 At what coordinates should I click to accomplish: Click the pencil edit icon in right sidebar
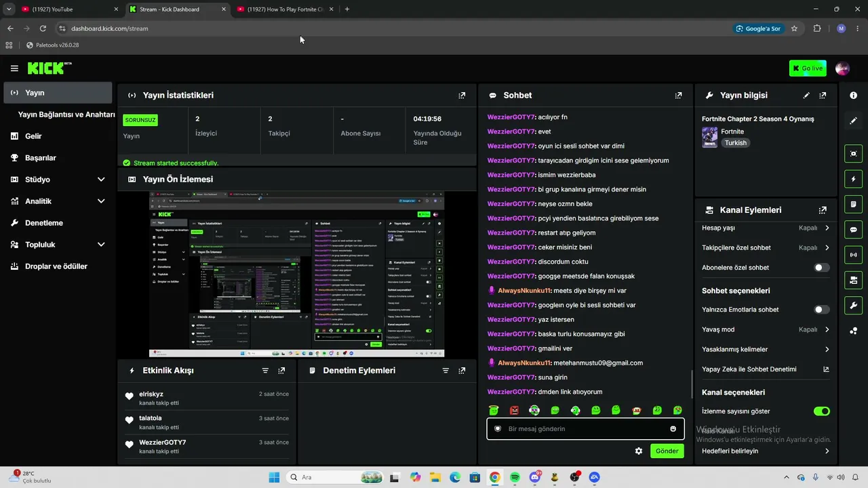click(853, 121)
